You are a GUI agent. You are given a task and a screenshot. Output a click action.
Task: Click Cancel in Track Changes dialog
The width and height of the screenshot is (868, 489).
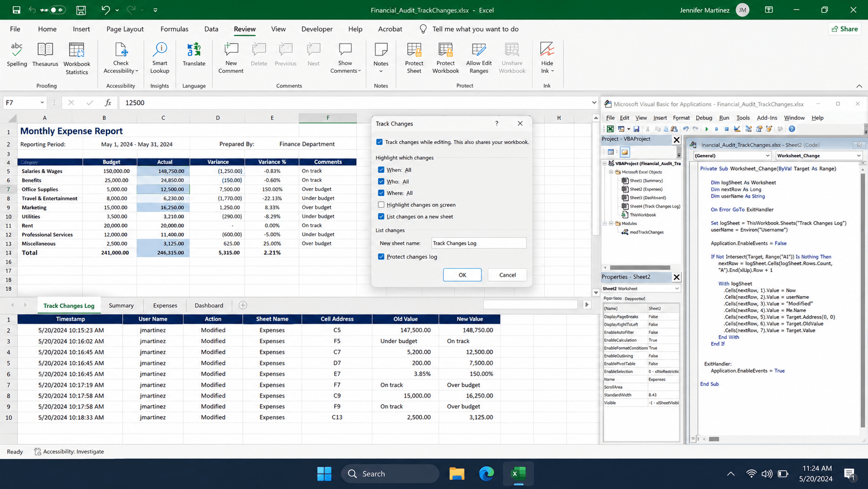point(507,275)
